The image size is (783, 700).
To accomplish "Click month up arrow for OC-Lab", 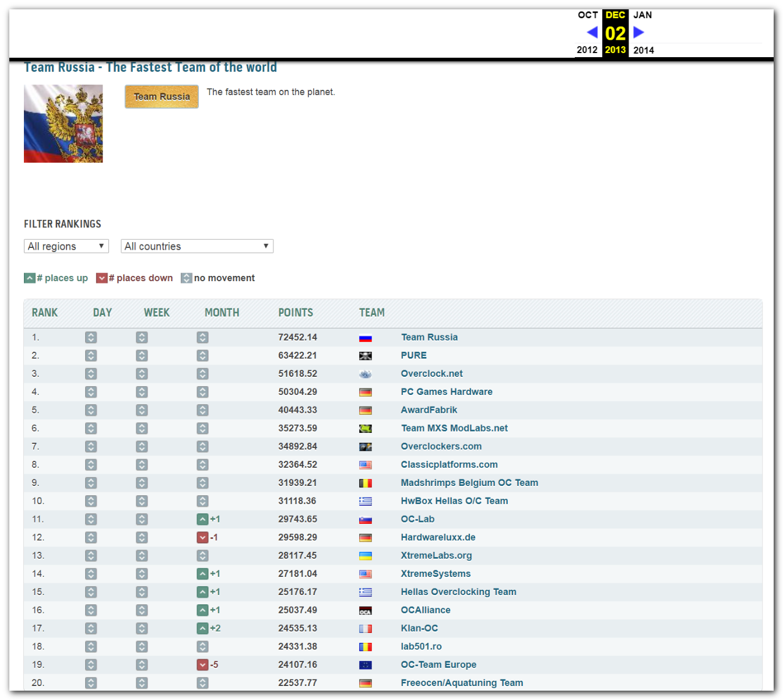I will [x=202, y=519].
